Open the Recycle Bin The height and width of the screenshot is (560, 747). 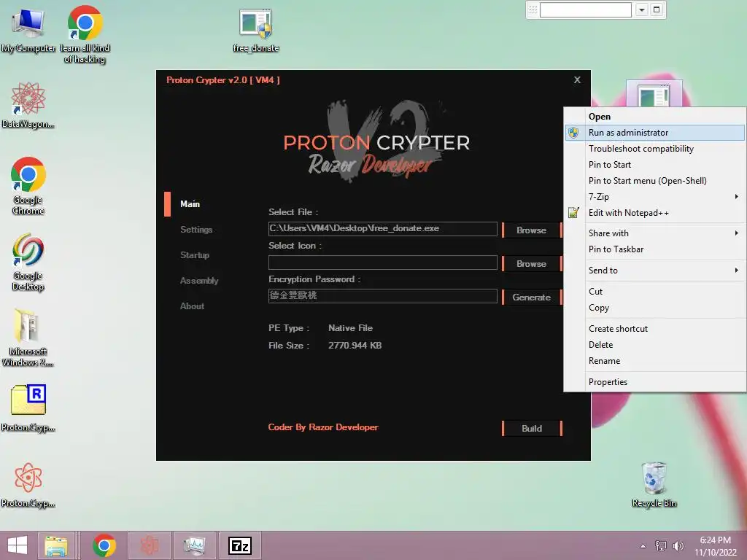point(654,485)
